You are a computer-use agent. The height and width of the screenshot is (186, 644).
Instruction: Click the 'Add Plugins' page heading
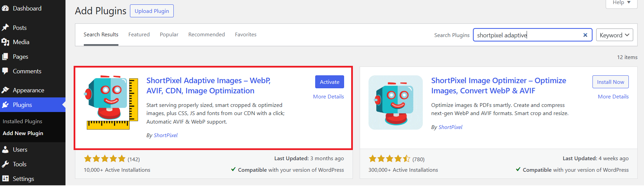tap(100, 11)
